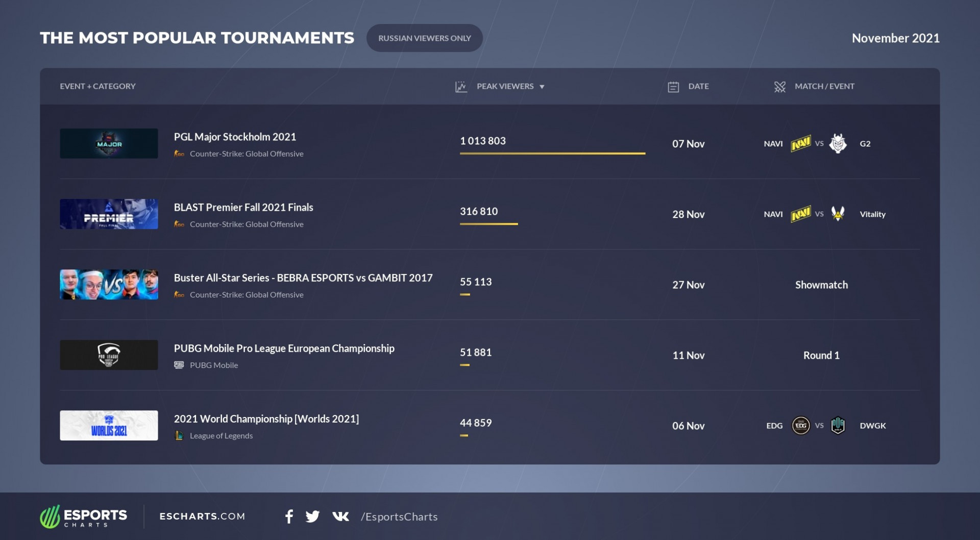Image resolution: width=980 pixels, height=540 pixels.
Task: Click the League of Legends game icon
Action: (180, 435)
